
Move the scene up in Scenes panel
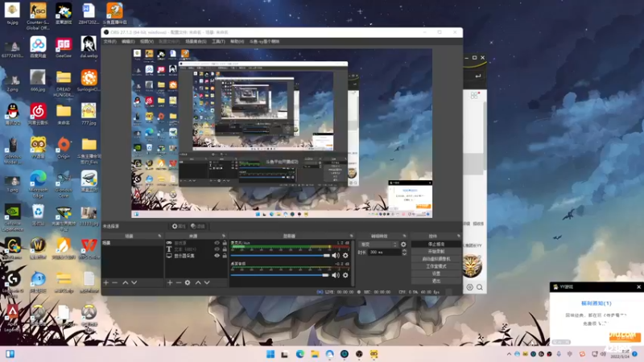(126, 283)
